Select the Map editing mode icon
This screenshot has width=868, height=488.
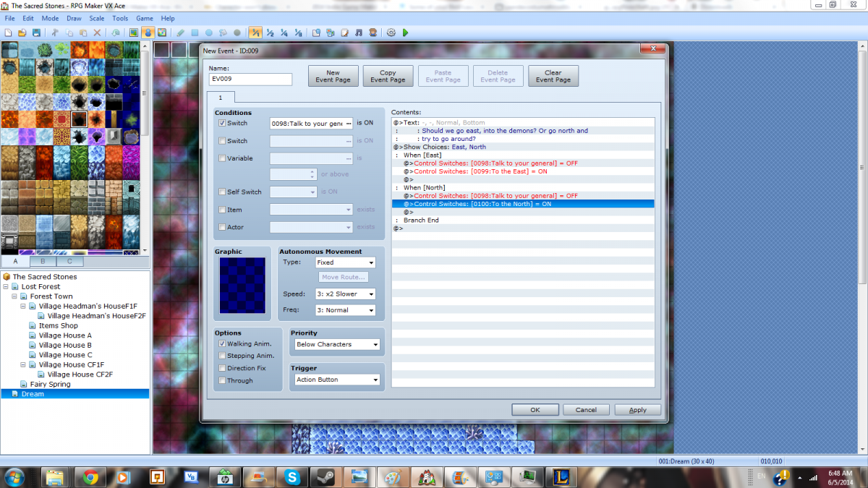[134, 33]
